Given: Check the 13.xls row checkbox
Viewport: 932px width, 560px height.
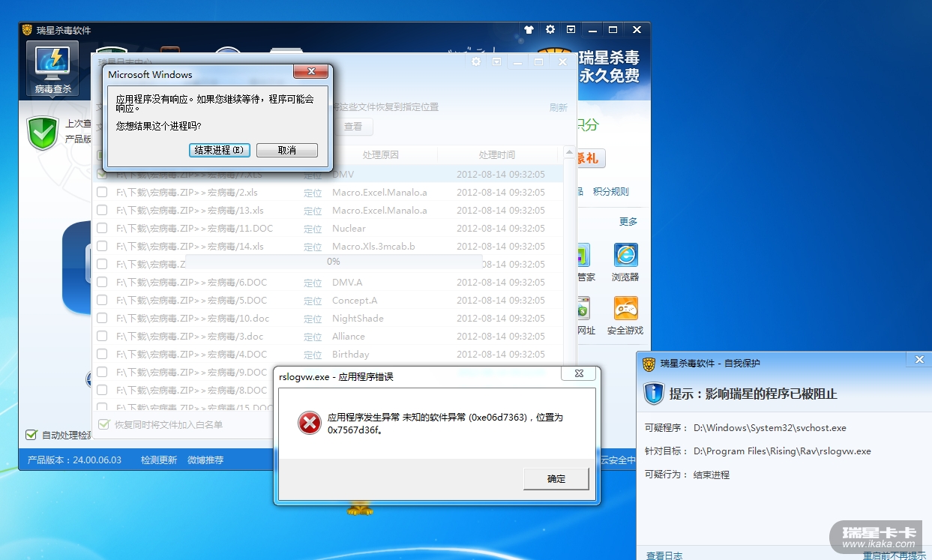Looking at the screenshot, I should (x=102, y=210).
